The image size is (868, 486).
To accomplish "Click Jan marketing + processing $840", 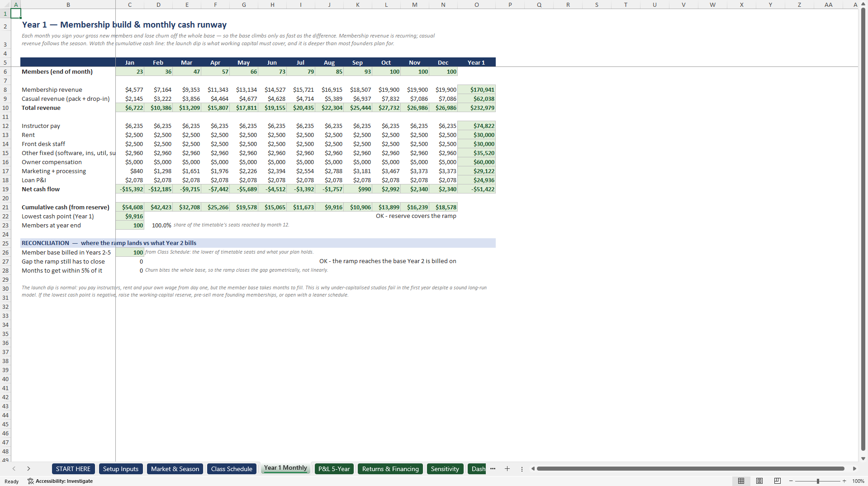I will 130,171.
